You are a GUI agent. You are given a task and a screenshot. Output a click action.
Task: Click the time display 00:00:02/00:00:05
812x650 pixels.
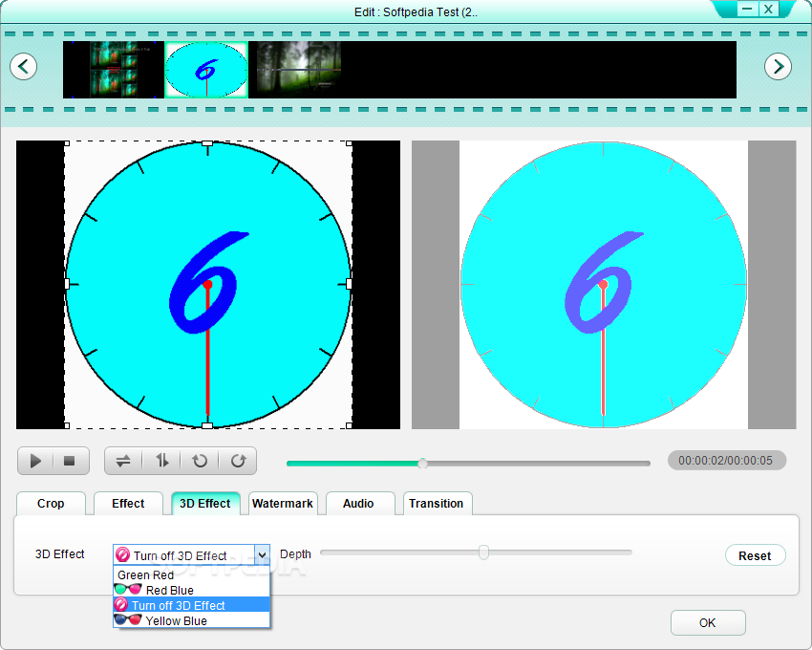point(725,461)
